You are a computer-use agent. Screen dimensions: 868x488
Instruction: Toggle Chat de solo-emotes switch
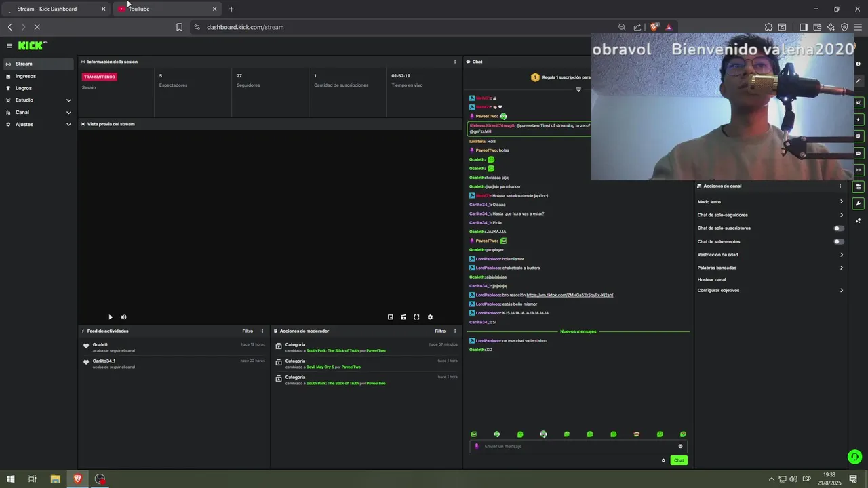[839, 242]
